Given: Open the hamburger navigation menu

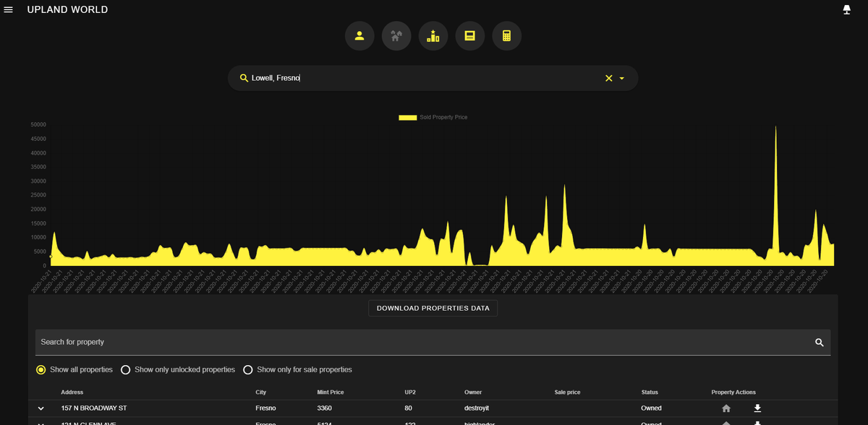Looking at the screenshot, I should (x=9, y=9).
